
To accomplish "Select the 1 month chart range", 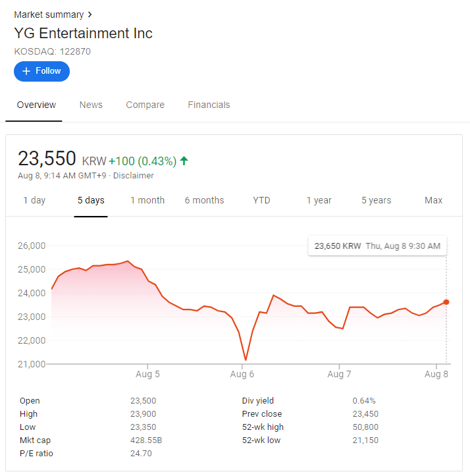I will point(147,200).
